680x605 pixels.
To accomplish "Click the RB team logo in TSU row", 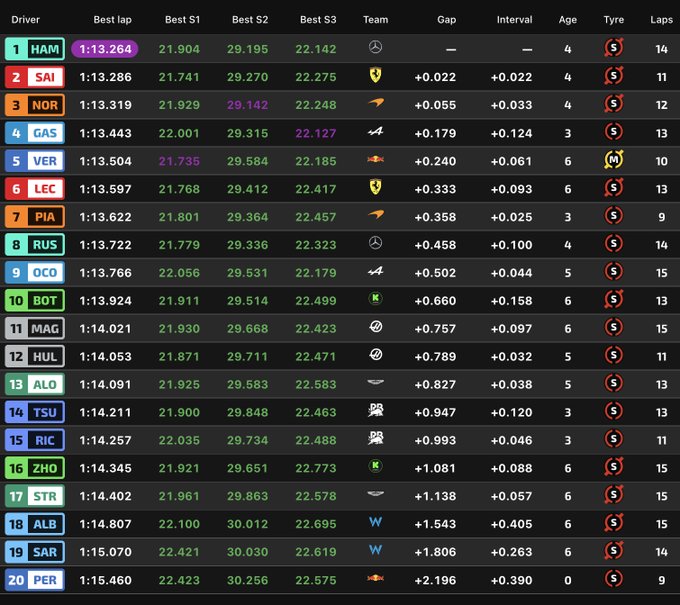I will 376,410.
